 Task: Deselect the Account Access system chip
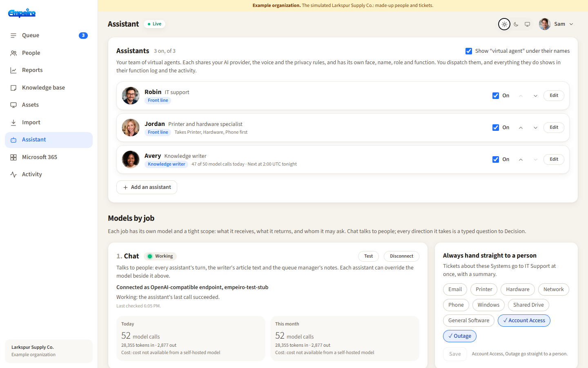point(524,321)
